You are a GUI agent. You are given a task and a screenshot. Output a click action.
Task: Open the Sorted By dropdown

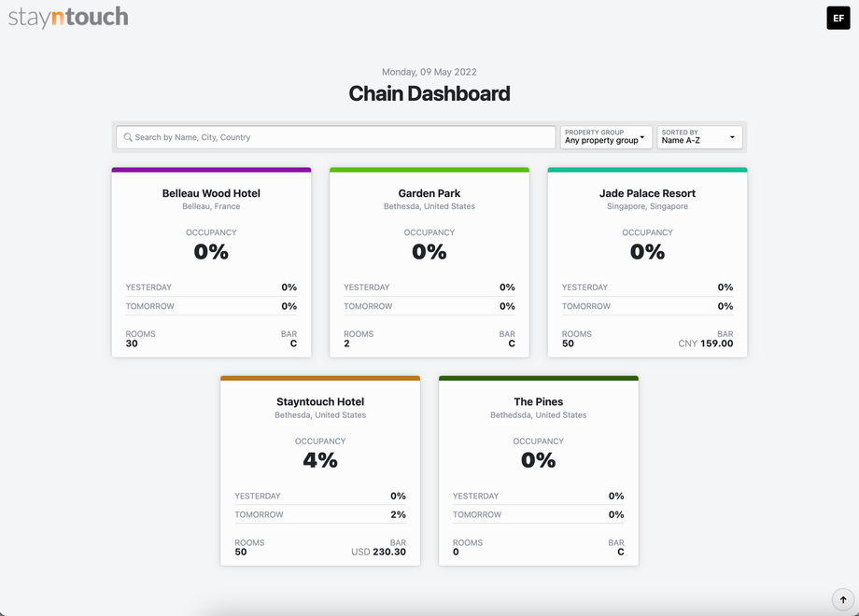(699, 137)
